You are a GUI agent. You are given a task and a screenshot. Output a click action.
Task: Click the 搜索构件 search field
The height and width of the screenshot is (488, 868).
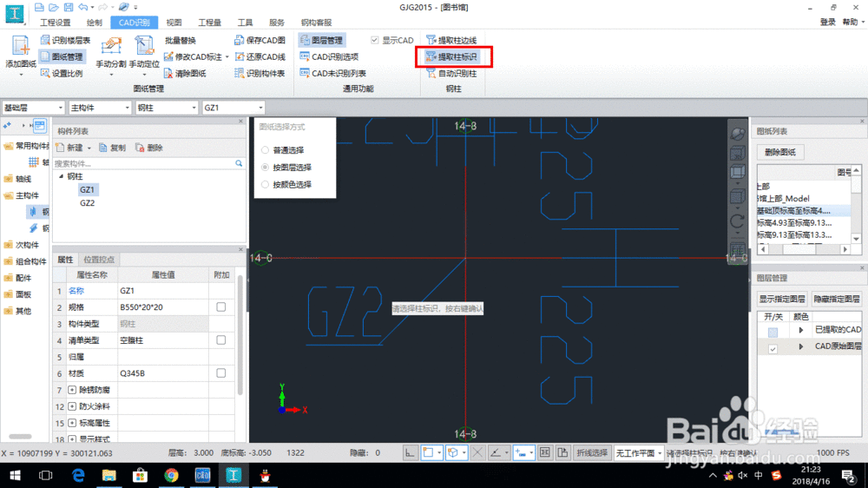[x=143, y=163]
